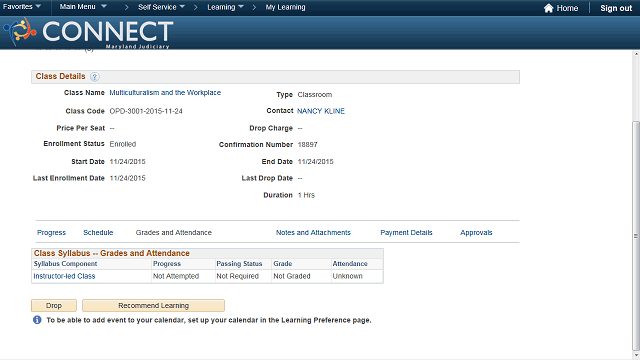Switch to the Progress tab
The image size is (640, 360).
click(51, 232)
